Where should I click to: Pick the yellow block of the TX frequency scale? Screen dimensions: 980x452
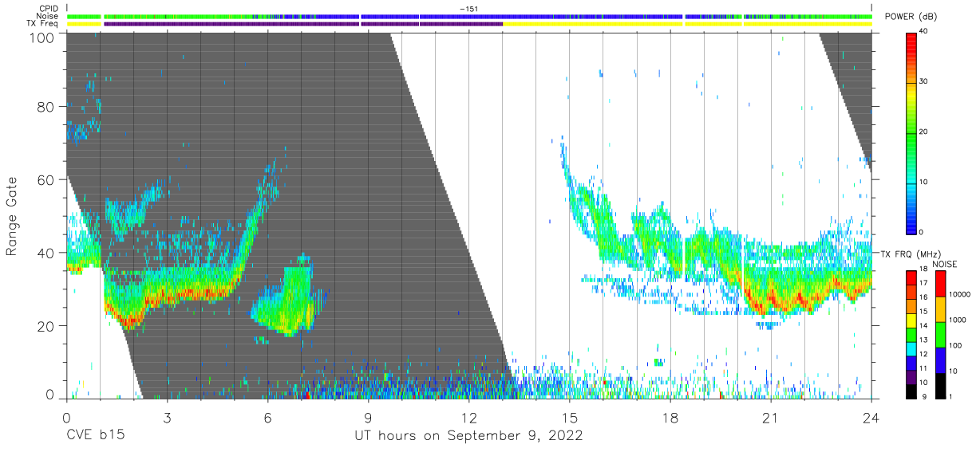(x=911, y=320)
